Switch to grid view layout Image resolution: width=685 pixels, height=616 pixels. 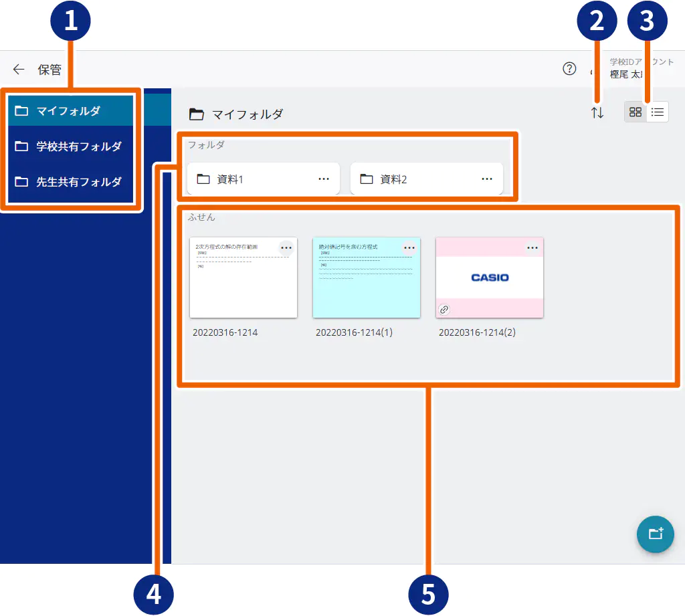[635, 112]
